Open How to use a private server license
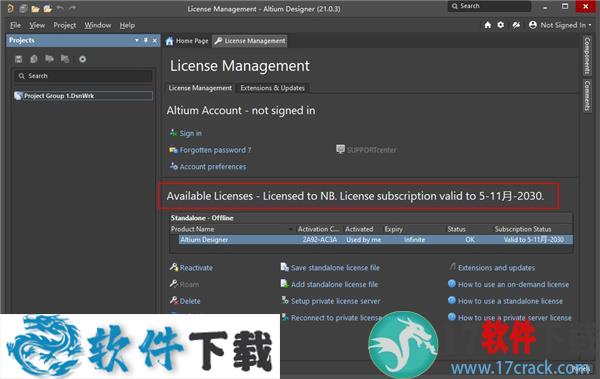Screen dimensions: 600x379 tap(515, 318)
